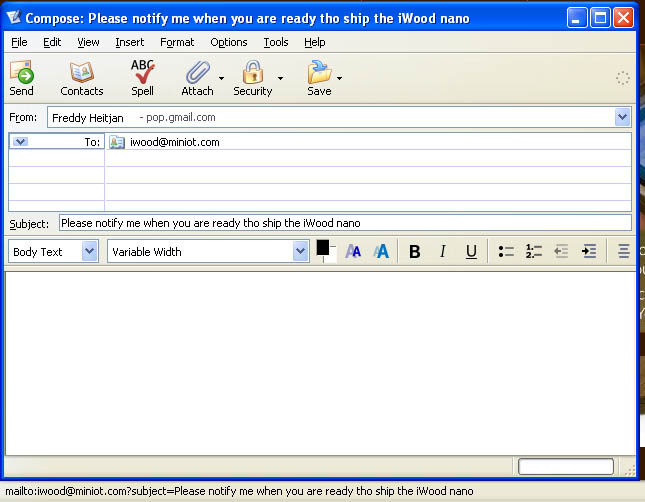The width and height of the screenshot is (645, 502).
Task: Toggle Underline formatting
Action: point(471,251)
